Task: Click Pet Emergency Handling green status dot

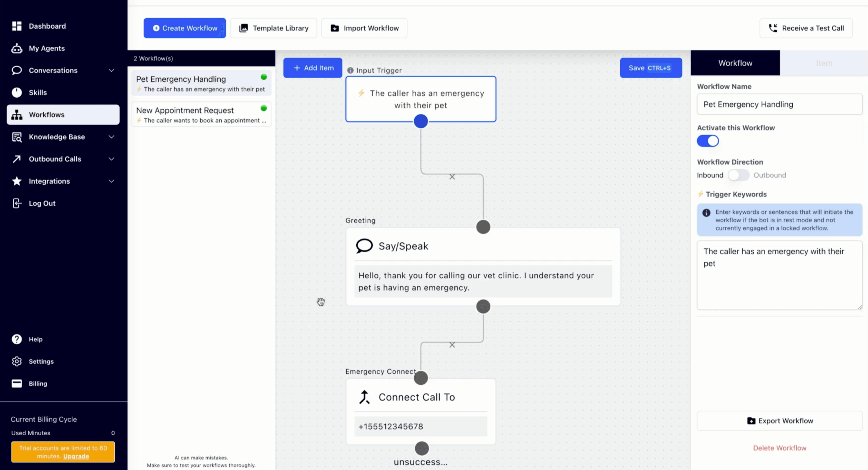Action: pyautogui.click(x=264, y=77)
